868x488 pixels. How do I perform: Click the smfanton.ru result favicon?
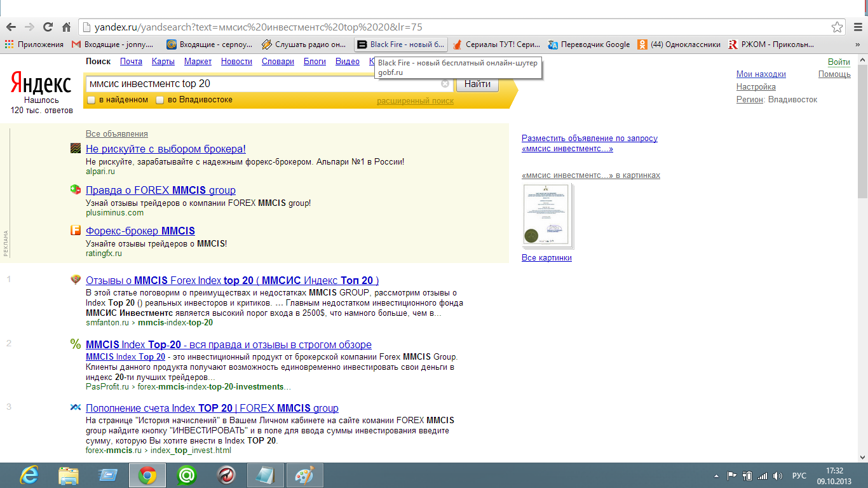(x=76, y=280)
